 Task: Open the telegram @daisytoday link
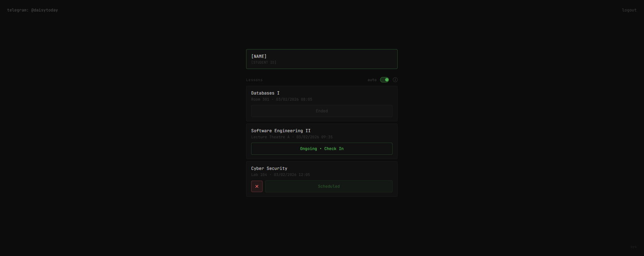click(x=32, y=10)
